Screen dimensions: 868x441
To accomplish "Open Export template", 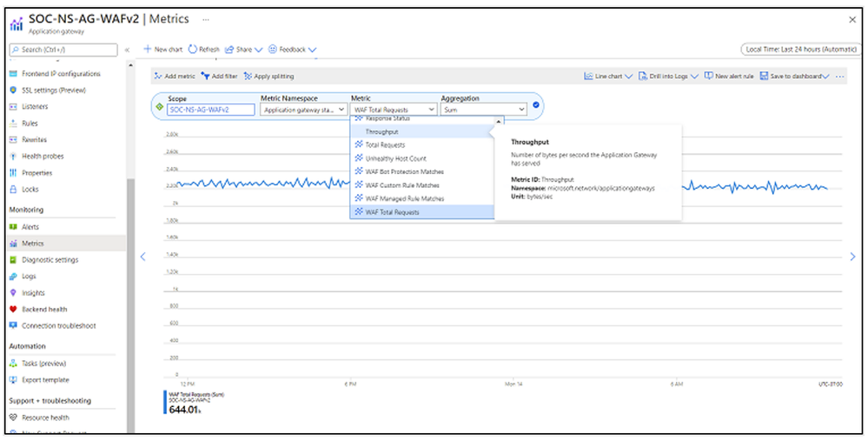I will 45,380.
